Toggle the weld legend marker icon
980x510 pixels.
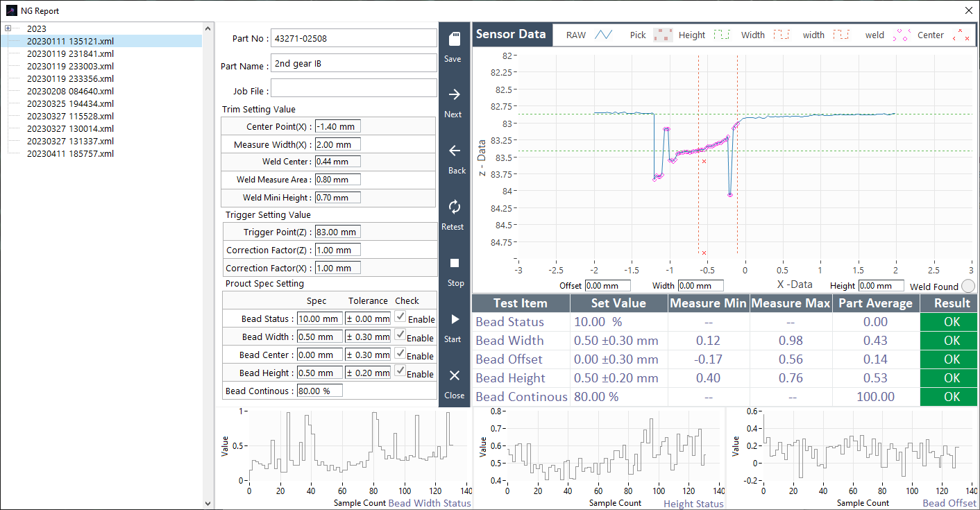(x=902, y=35)
